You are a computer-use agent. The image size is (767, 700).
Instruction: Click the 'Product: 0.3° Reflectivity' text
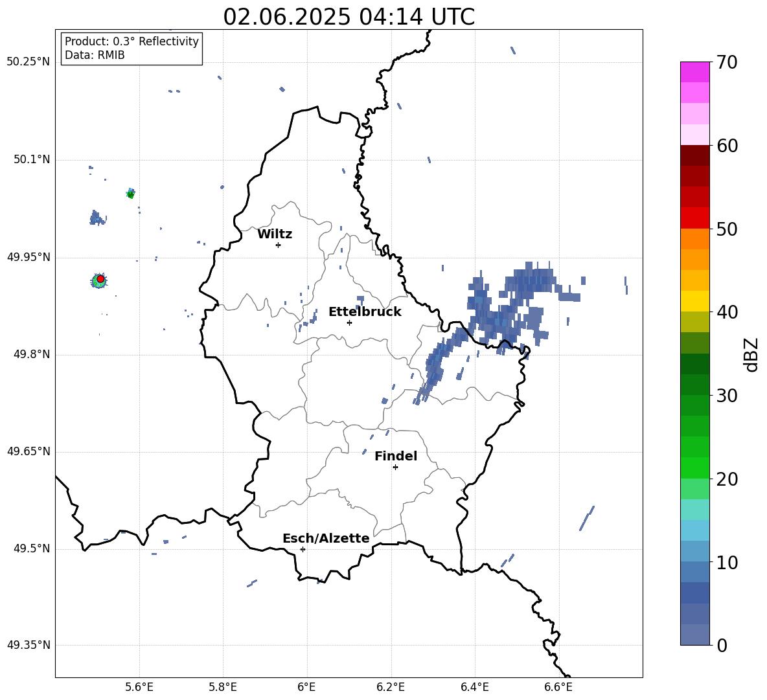[132, 41]
